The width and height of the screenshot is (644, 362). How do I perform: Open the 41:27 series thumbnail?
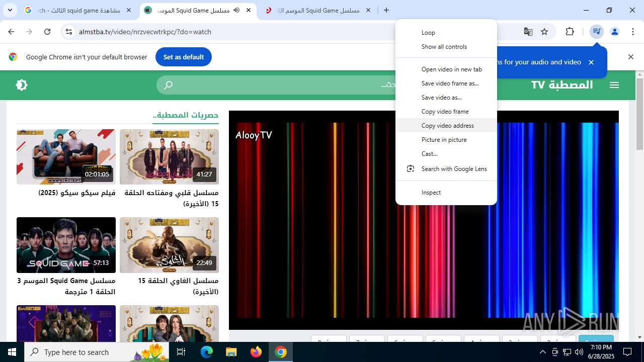pyautogui.click(x=169, y=157)
